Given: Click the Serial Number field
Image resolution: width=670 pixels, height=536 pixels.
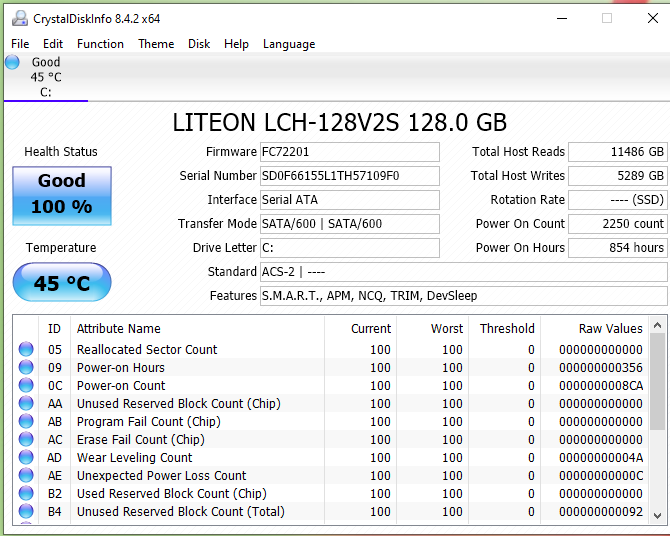Looking at the screenshot, I should pos(350,176).
